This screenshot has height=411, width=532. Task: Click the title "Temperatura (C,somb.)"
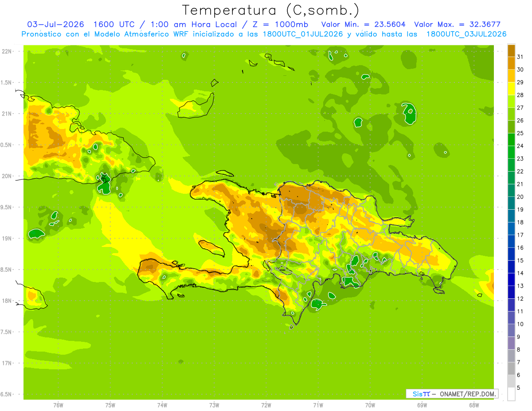tap(270, 10)
